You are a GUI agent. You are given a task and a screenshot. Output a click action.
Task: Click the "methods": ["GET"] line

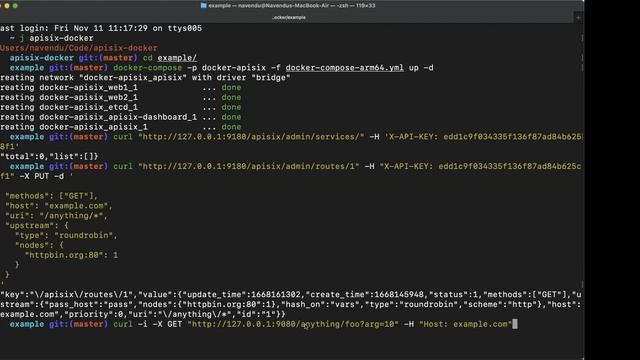(x=51, y=196)
